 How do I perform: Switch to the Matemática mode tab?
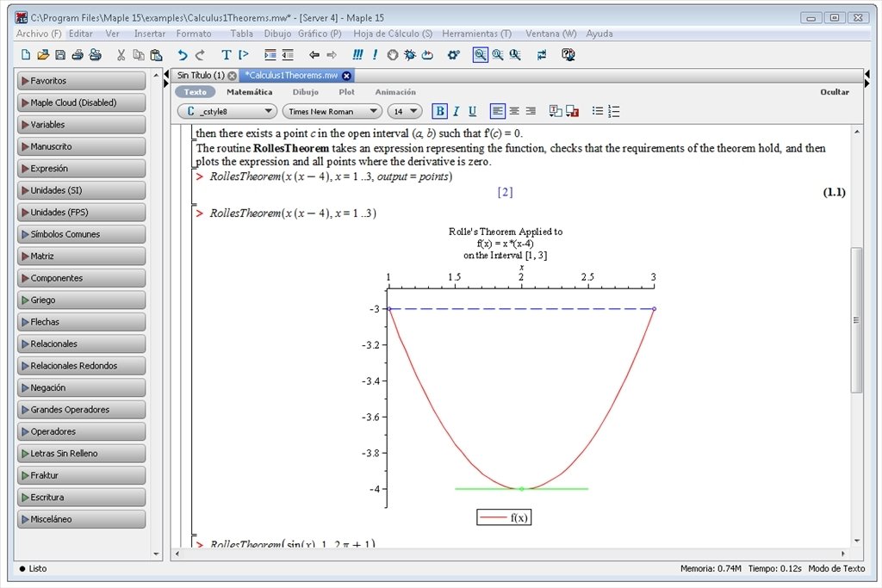[x=249, y=91]
